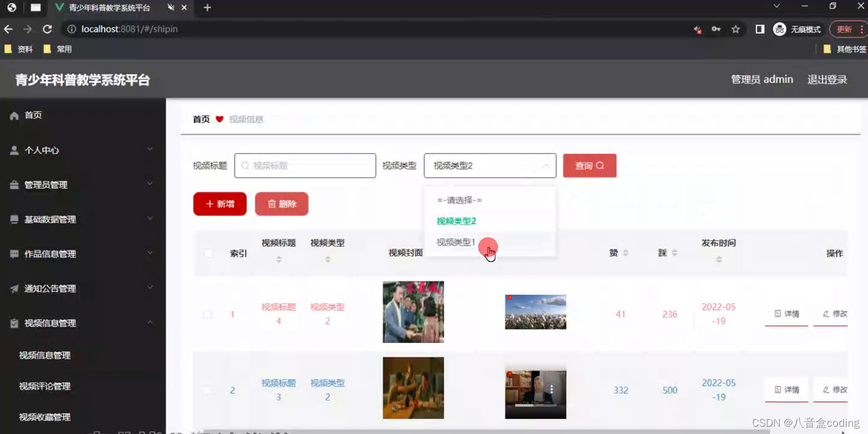The width and height of the screenshot is (868, 434).
Task: Expand the 基础数据管理 sidebar menu
Action: 150,218
